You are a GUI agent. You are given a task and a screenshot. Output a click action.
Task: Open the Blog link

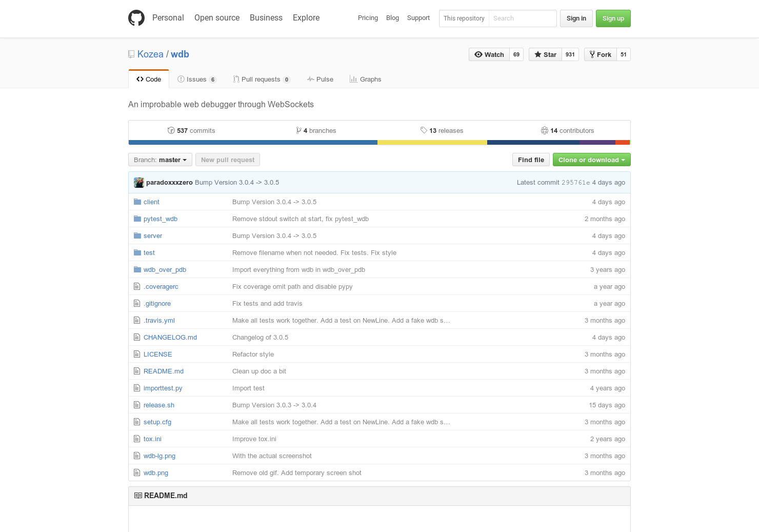point(392,17)
